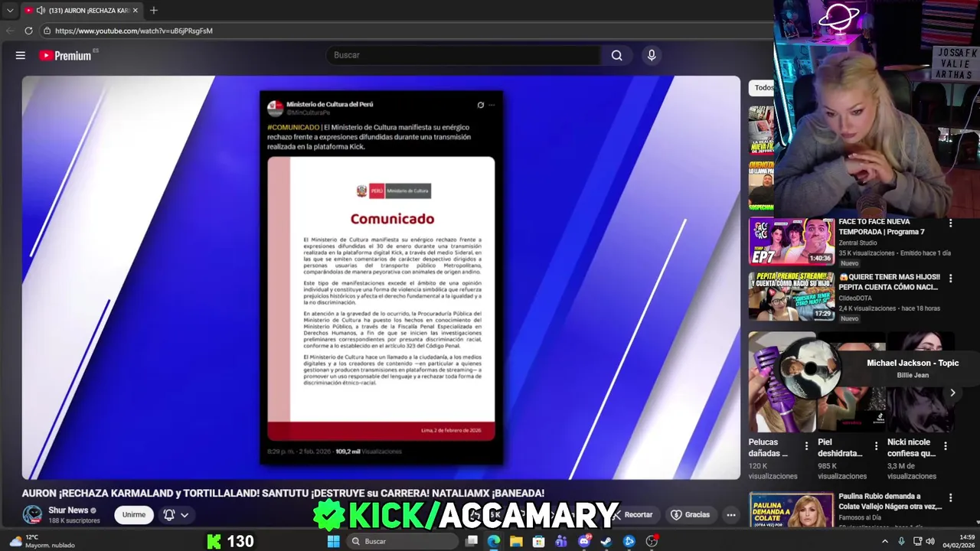Open Shur News channel avatar
The height and width of the screenshot is (551, 980).
click(x=32, y=514)
